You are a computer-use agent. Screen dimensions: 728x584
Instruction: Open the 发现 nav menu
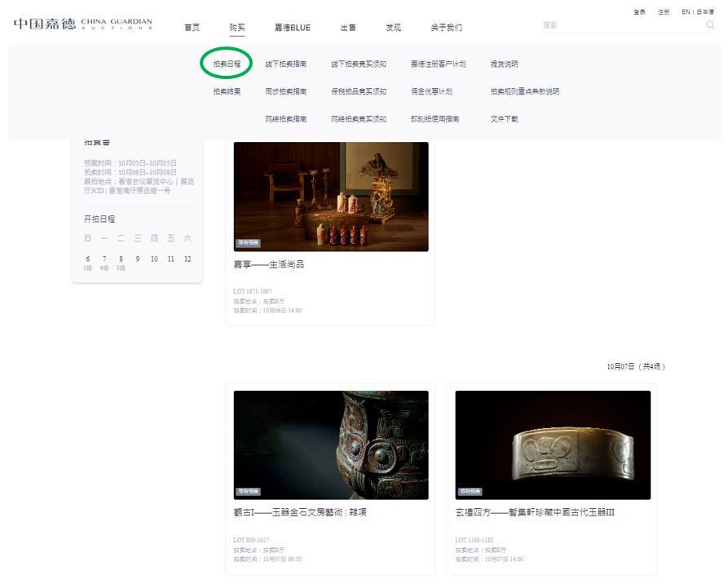393,28
